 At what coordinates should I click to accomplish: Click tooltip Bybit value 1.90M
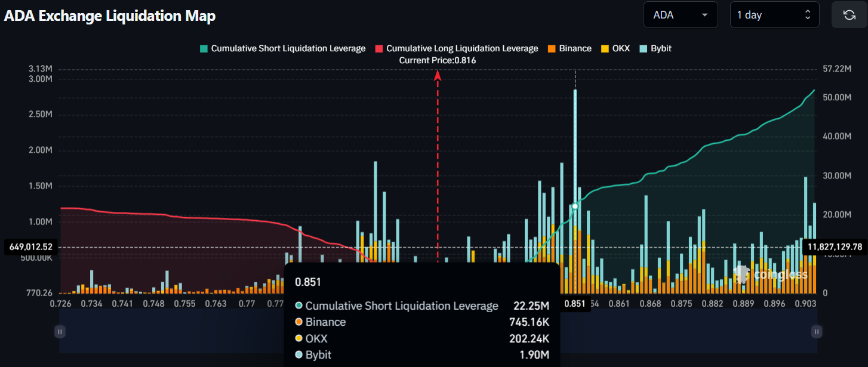(x=535, y=355)
